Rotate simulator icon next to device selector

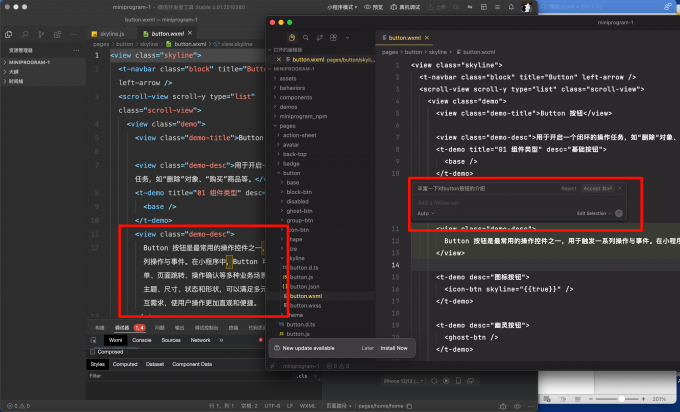434,381
